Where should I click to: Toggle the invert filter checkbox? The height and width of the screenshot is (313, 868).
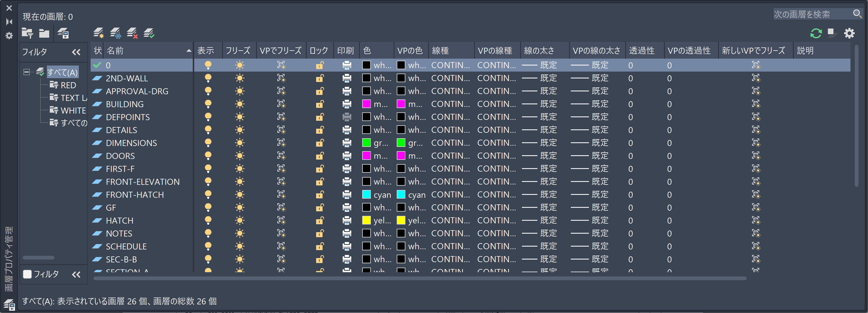tap(27, 274)
